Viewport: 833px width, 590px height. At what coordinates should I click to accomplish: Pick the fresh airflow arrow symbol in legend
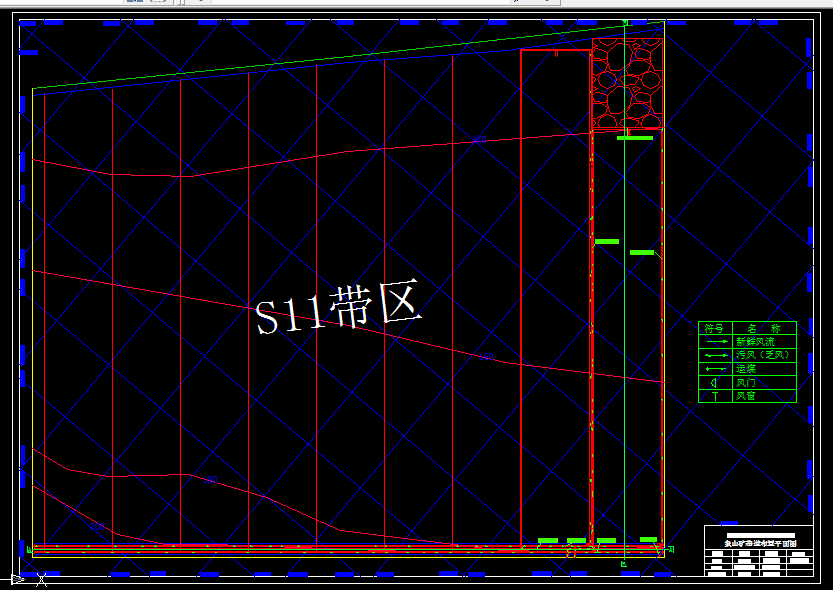tap(717, 341)
